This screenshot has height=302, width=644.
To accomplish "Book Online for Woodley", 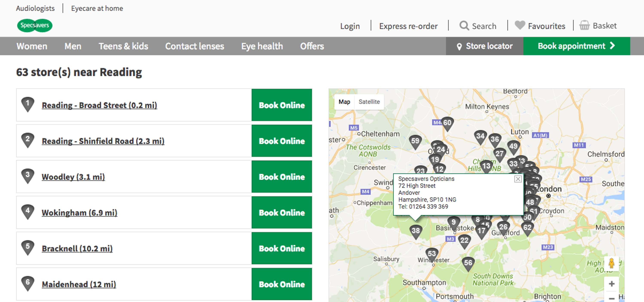I will point(282,176).
